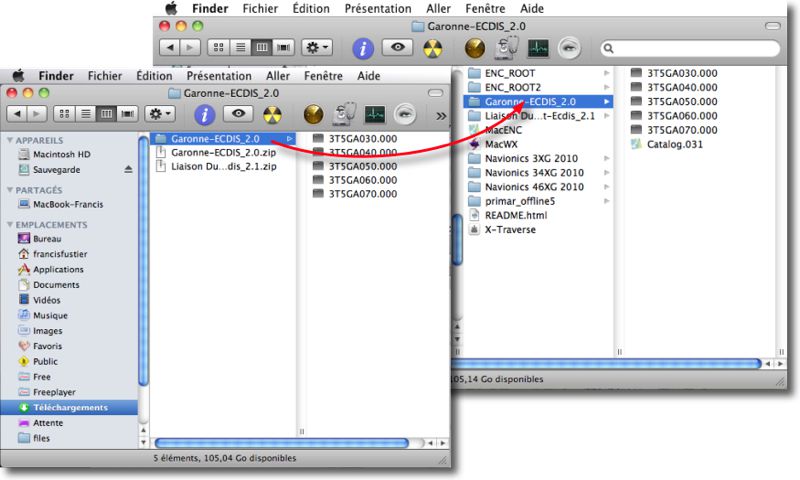Select Liaison Du...dis_2.1.zip file

point(223,166)
